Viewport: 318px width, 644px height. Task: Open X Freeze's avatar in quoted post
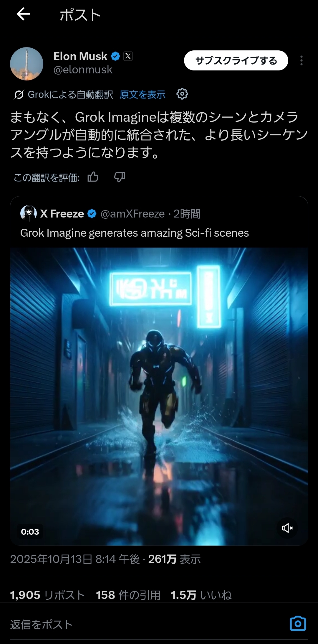[x=28, y=213]
